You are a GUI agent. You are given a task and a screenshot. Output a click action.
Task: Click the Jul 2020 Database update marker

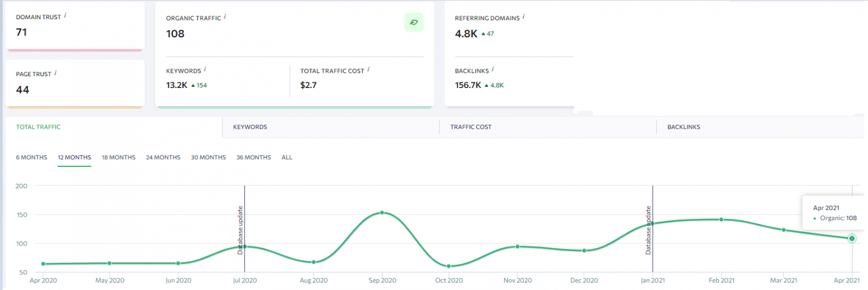pos(240,230)
